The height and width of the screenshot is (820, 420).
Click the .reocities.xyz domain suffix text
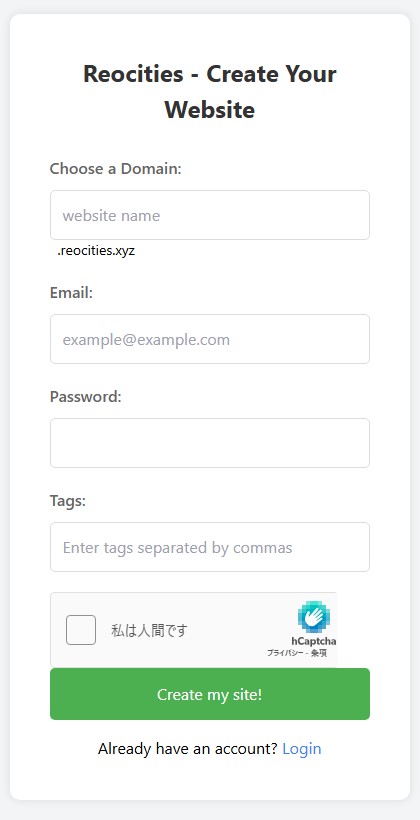coord(96,250)
